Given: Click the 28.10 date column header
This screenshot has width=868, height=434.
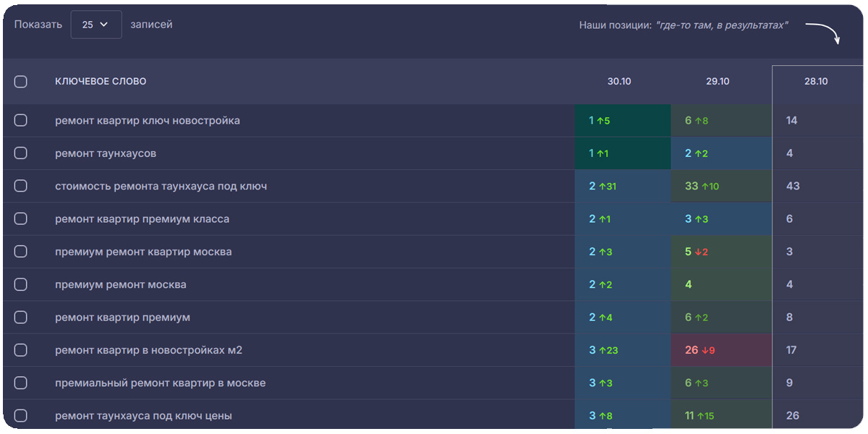Looking at the screenshot, I should point(816,82).
